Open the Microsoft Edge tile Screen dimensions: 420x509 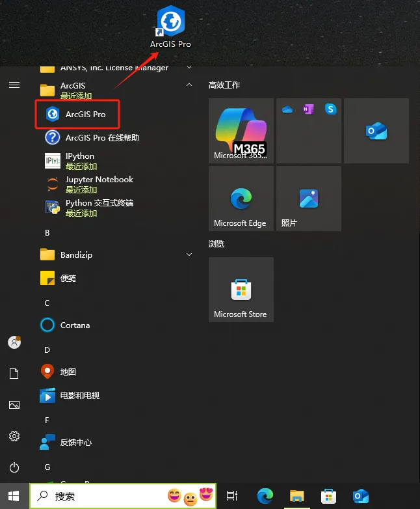coord(241,199)
